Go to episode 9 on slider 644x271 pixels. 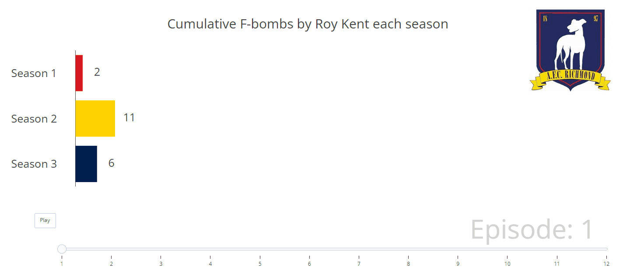[x=458, y=249]
